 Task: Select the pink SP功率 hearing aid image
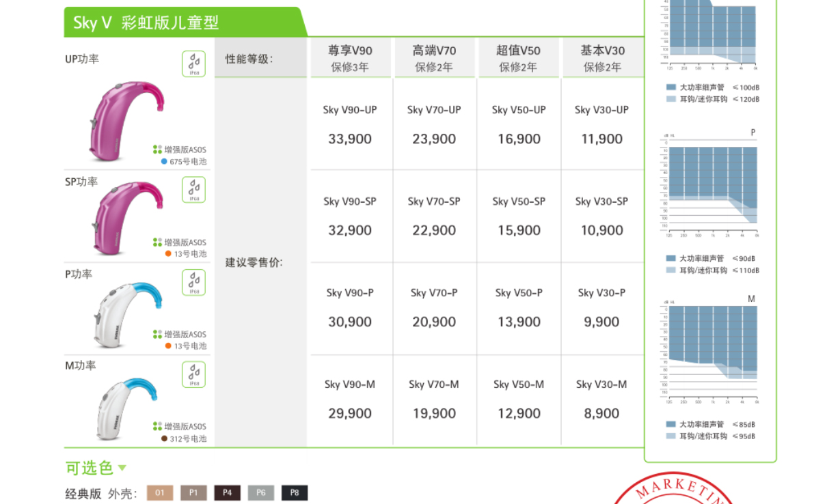point(128,219)
